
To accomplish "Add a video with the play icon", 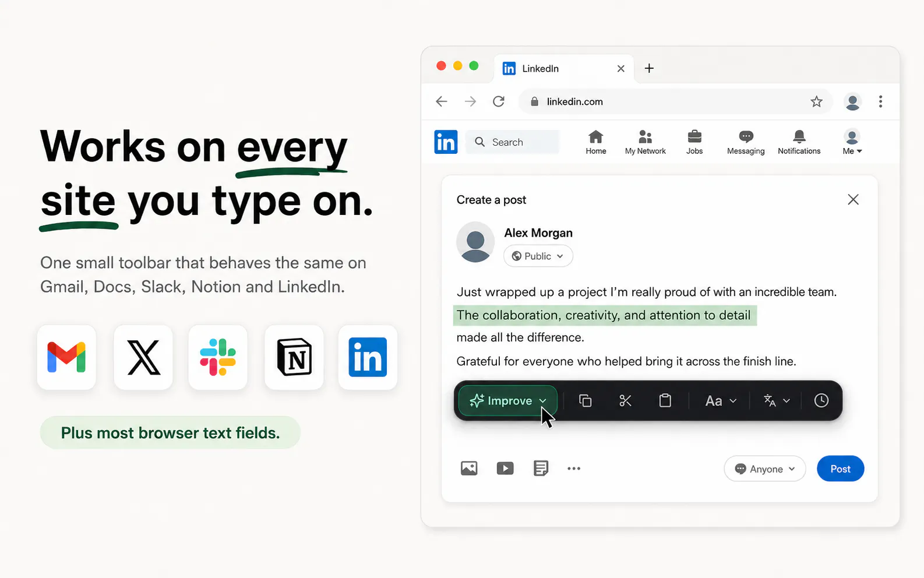I will (505, 468).
